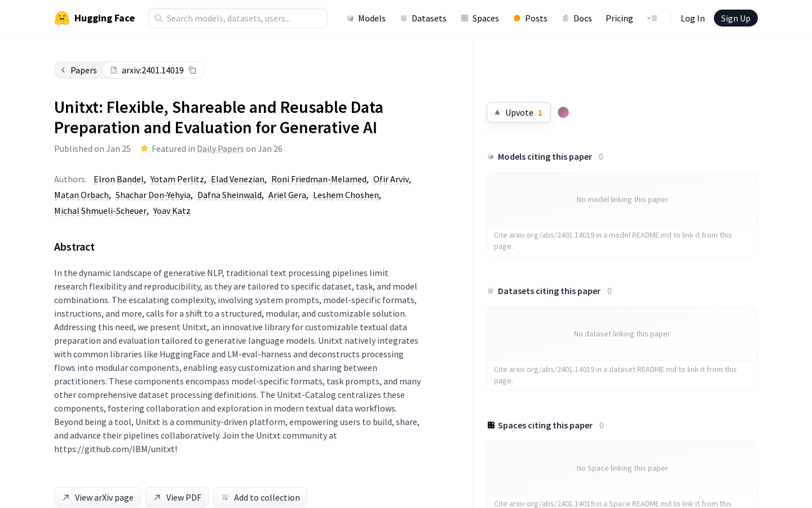This screenshot has height=508, width=812.
Task: Upvote this paper
Action: [x=519, y=112]
